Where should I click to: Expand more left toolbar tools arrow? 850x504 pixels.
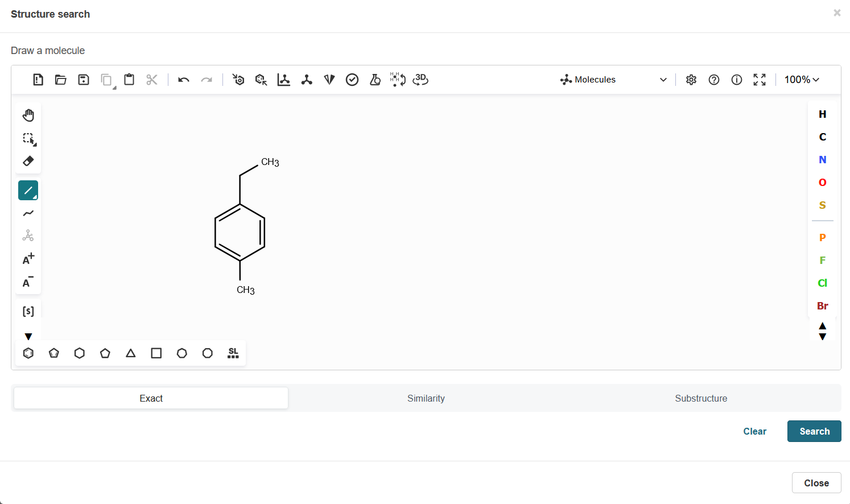click(28, 336)
